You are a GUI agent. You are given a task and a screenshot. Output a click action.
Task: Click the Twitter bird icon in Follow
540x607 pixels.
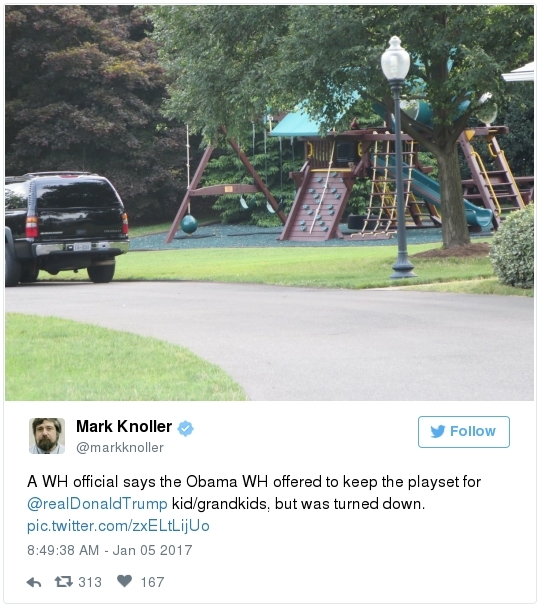coord(438,431)
